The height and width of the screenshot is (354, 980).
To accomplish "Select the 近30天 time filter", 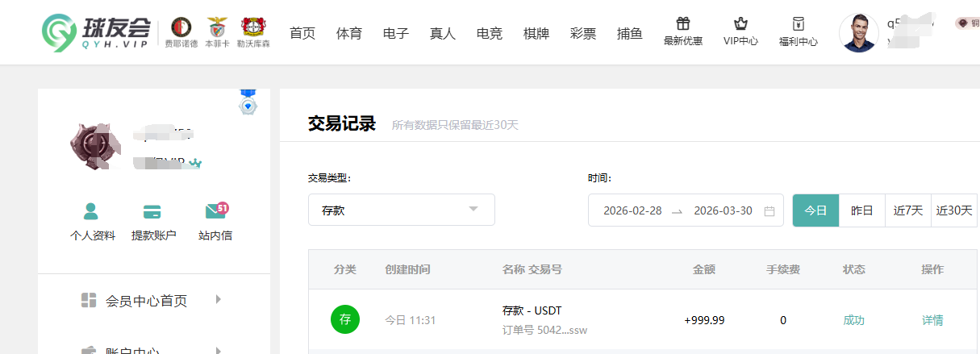I will click(954, 210).
